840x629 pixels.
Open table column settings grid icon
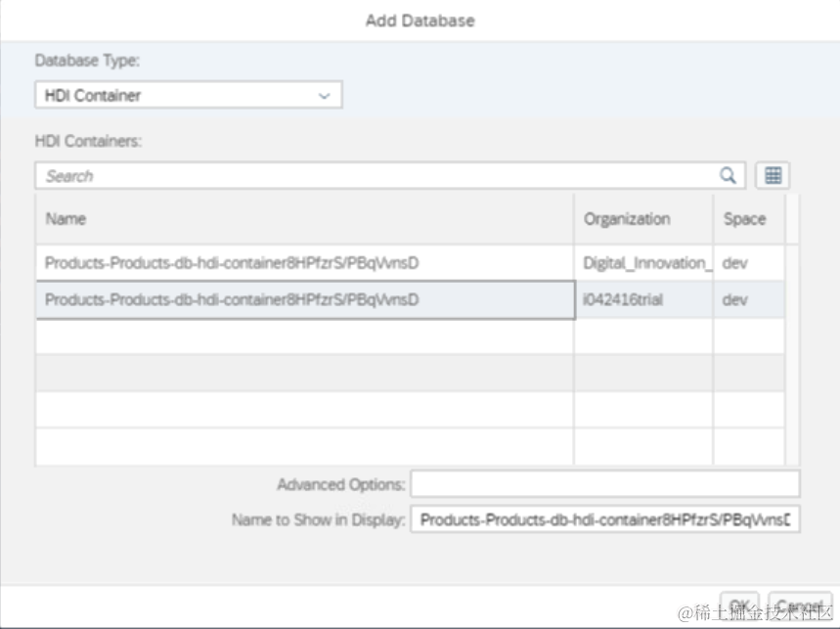(x=773, y=176)
